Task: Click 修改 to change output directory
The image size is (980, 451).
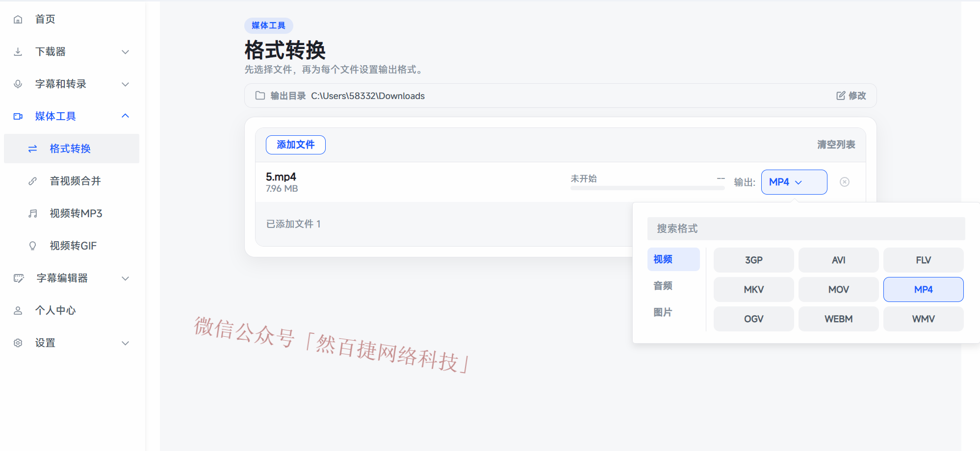Action: (x=851, y=96)
